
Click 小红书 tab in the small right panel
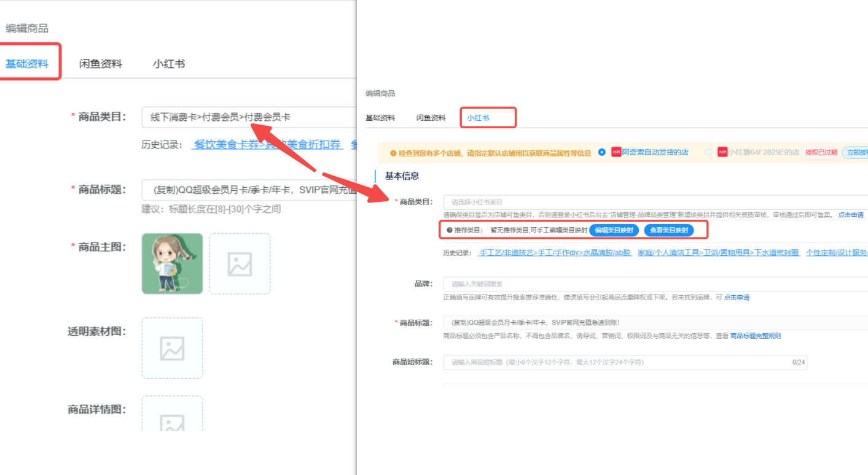(478, 118)
